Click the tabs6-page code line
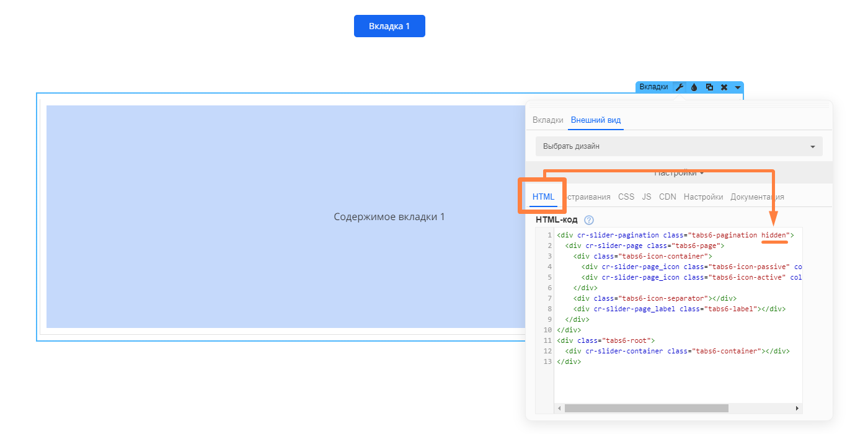Image resolution: width=868 pixels, height=434 pixels. pyautogui.click(x=645, y=246)
